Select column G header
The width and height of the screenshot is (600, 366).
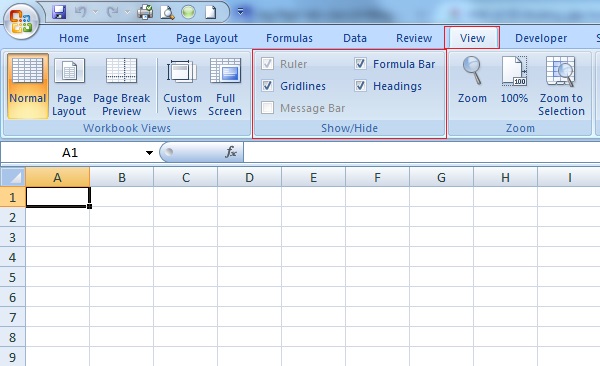441,177
